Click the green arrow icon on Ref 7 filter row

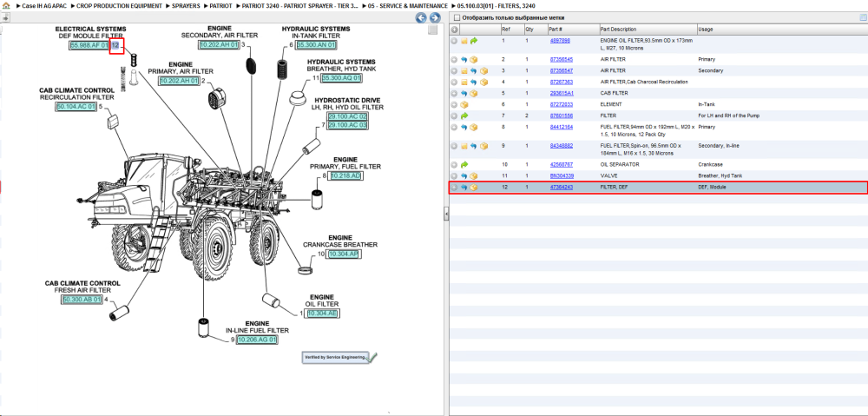[464, 116]
